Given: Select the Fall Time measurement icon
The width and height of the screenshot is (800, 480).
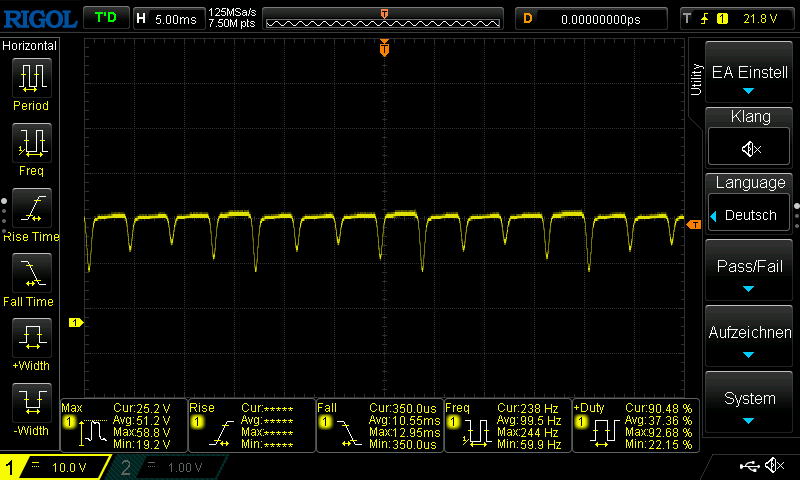Looking at the screenshot, I should 32,273.
